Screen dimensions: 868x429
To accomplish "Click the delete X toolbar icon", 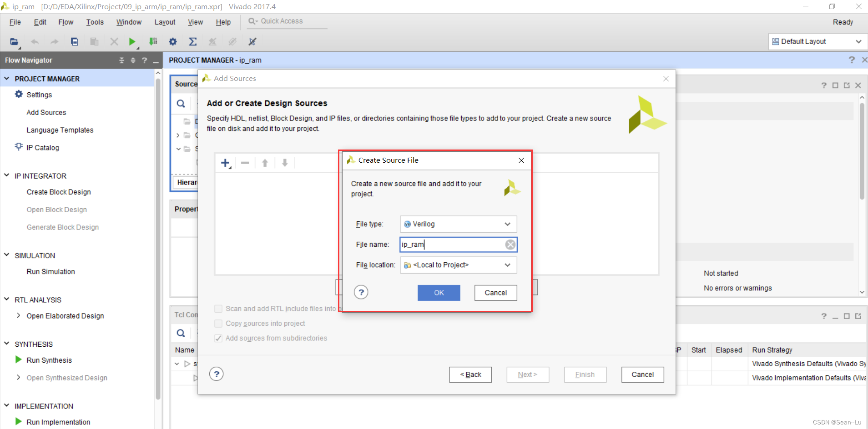I will coord(114,42).
